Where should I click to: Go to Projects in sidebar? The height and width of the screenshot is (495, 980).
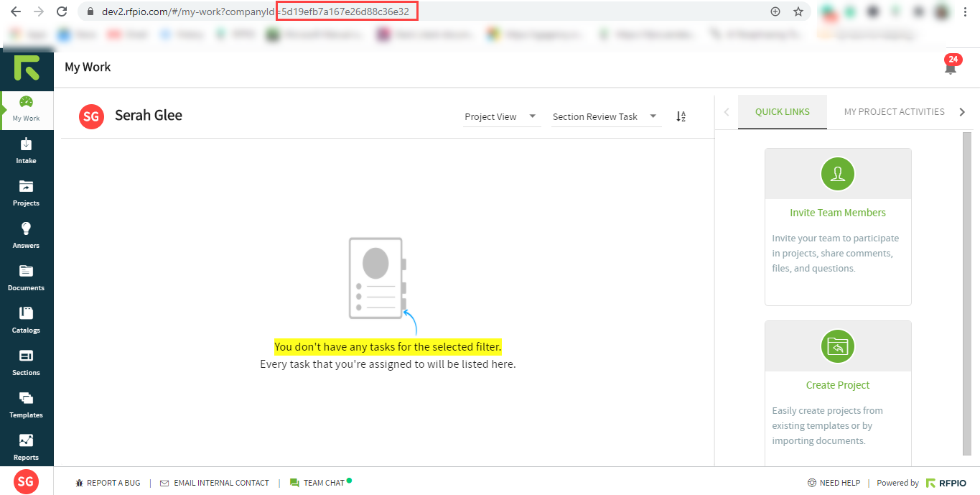click(27, 193)
